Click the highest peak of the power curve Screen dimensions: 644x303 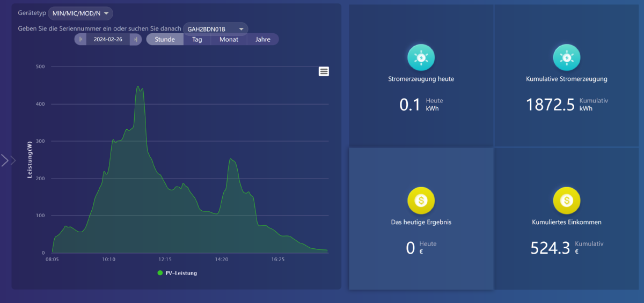138,86
